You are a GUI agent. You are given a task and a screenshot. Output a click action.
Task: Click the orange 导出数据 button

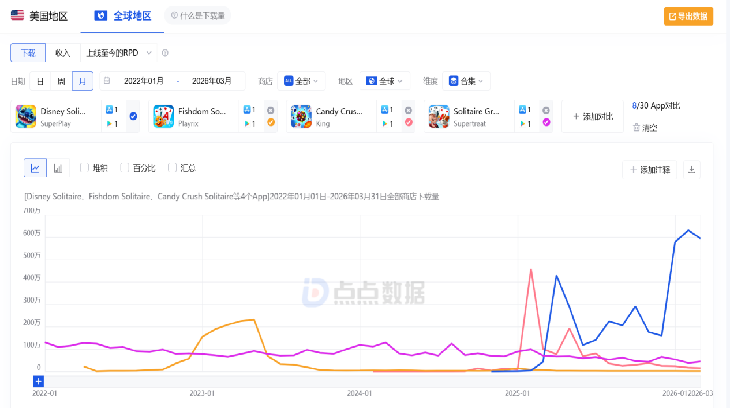tap(689, 16)
